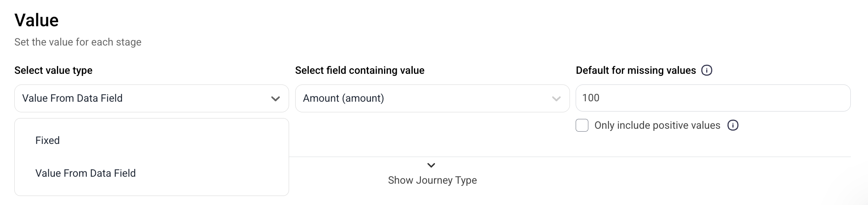This screenshot has width=868, height=205.
Task: Click the Amount (amount) selected value text
Action: [344, 98]
